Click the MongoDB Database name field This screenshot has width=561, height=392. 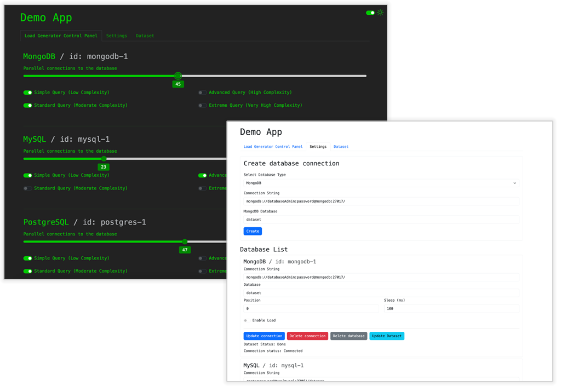[x=381, y=220]
